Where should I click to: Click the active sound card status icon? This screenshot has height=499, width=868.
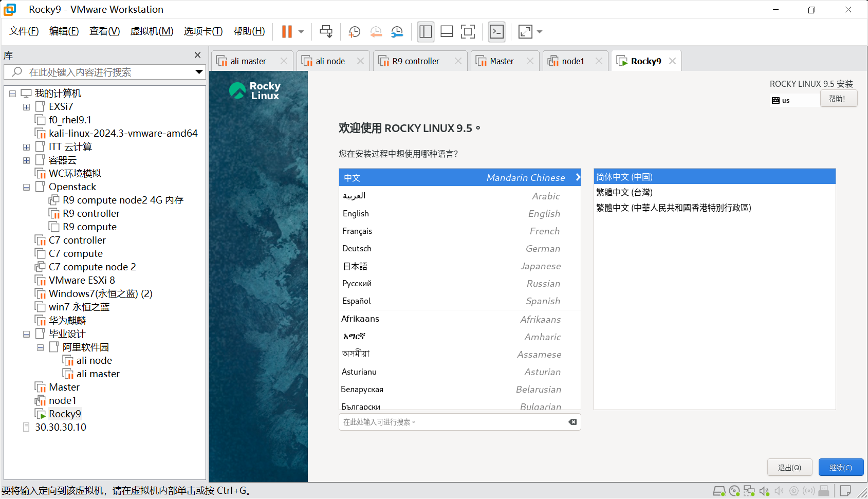764,491
